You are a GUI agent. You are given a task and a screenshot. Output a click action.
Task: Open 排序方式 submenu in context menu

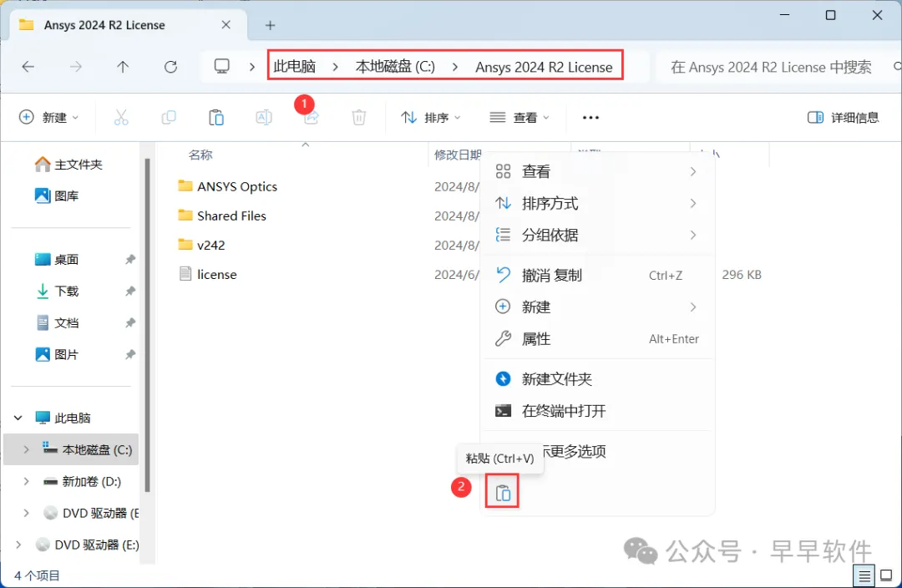pyautogui.click(x=596, y=203)
